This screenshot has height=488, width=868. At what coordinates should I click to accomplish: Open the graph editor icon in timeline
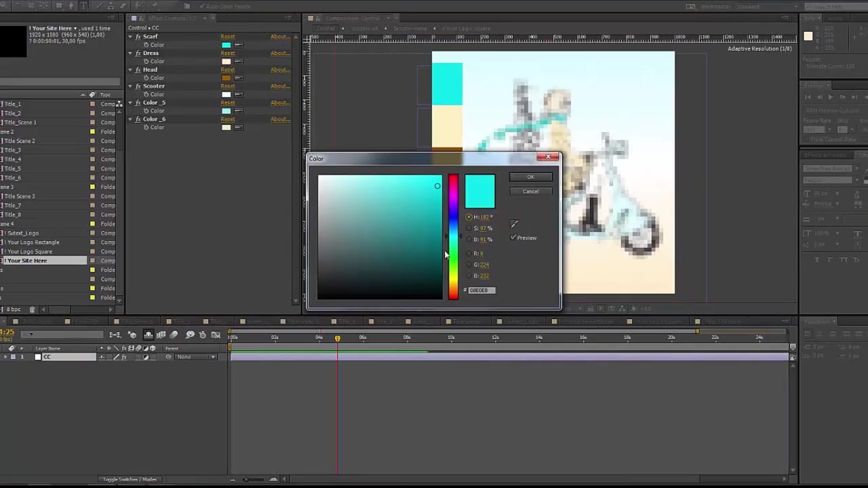pos(216,335)
